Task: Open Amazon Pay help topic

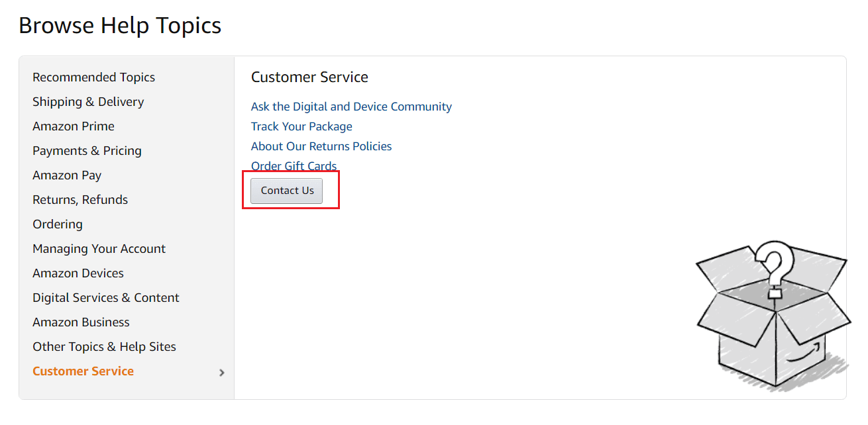Action: pos(67,175)
